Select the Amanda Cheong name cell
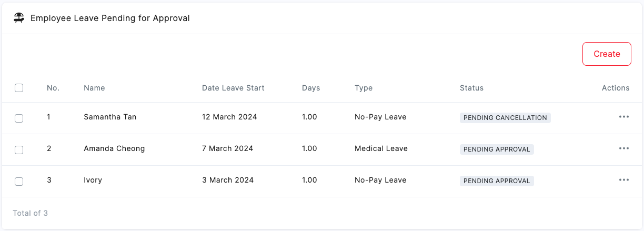The image size is (644, 231). [114, 148]
